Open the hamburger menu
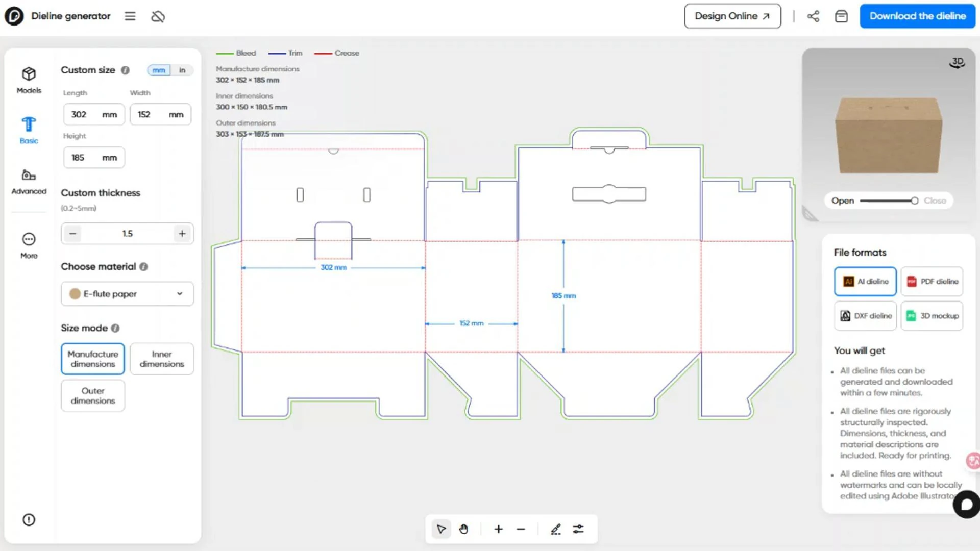Viewport: 980px width, 551px height. pyautogui.click(x=130, y=16)
